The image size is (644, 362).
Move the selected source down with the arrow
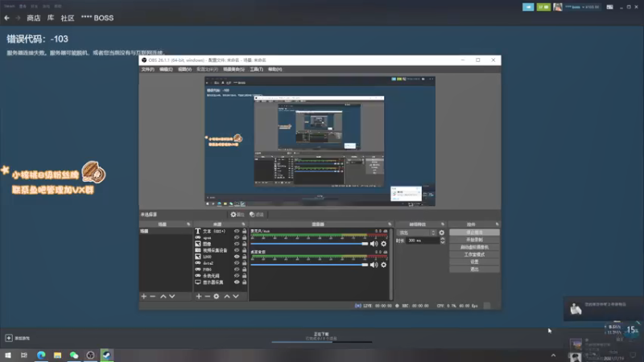236,296
